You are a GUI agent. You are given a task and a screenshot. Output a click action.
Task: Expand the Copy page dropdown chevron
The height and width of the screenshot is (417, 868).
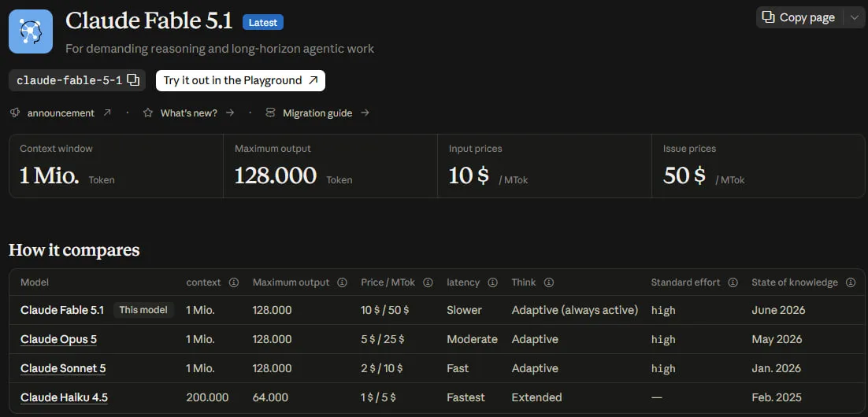[853, 17]
